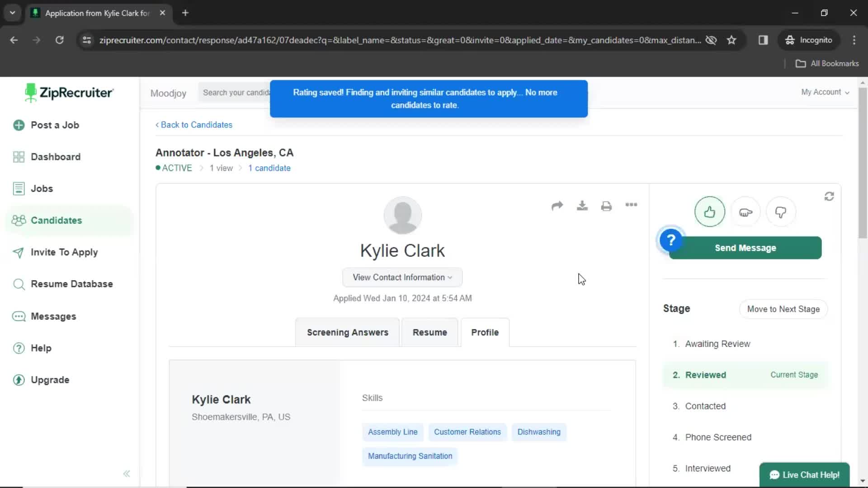Viewport: 868px width, 488px height.
Task: Click the Moodjoy company name
Action: (x=168, y=94)
